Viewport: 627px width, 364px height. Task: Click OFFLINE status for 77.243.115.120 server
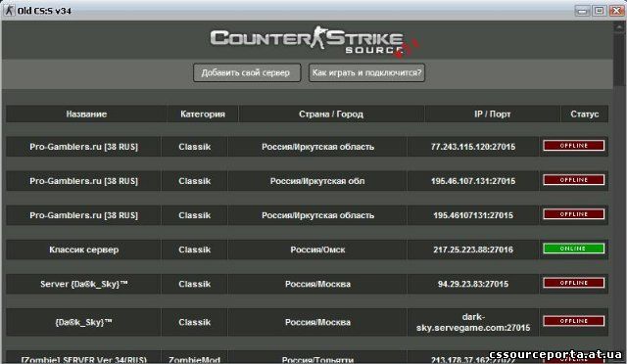[x=573, y=146]
